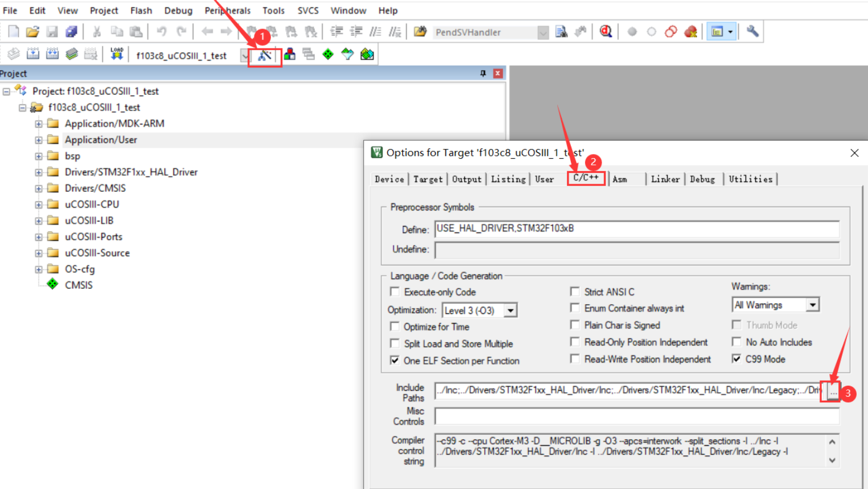Open the Optimization level dropdown

pyautogui.click(x=510, y=310)
